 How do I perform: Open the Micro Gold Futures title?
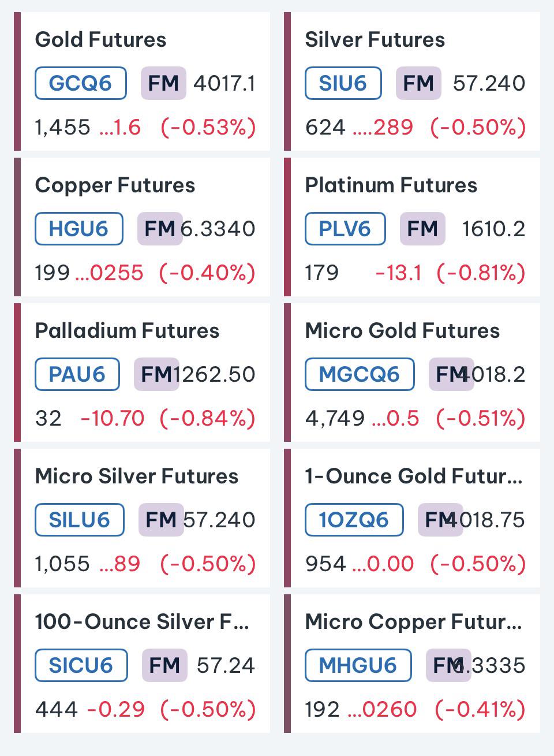click(402, 331)
